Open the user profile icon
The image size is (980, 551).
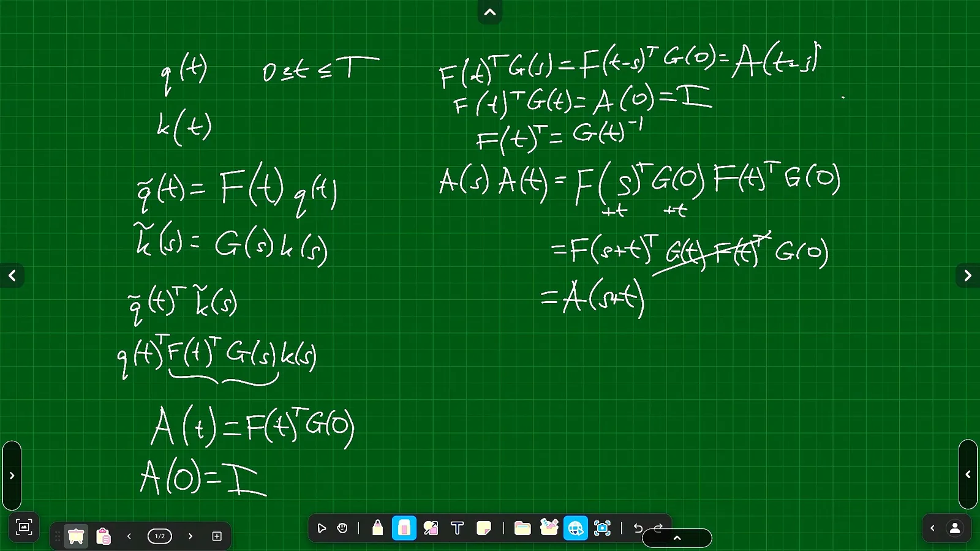pyautogui.click(x=955, y=528)
